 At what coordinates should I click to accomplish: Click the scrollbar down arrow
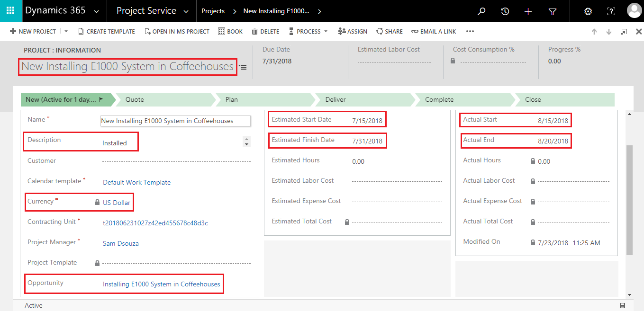tap(629, 294)
